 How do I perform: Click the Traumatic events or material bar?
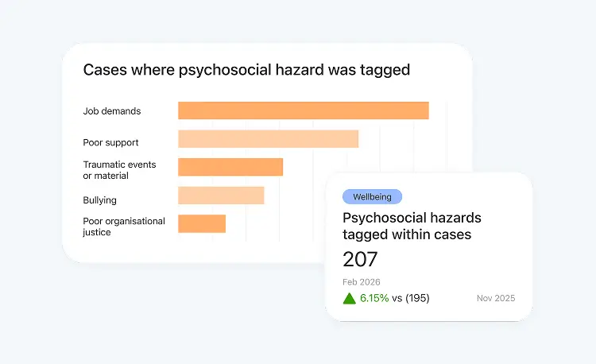[x=230, y=167]
